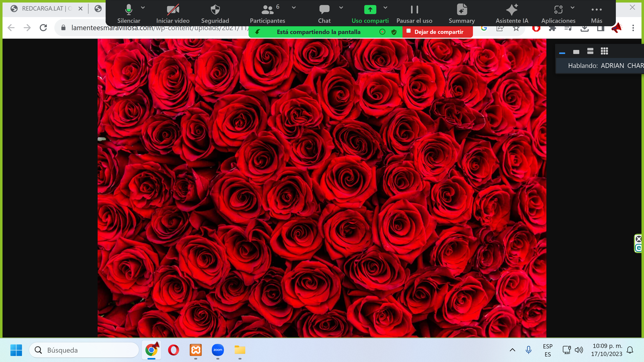Open the Aplicaciones menu icon
The image size is (644, 362).
[x=558, y=10]
